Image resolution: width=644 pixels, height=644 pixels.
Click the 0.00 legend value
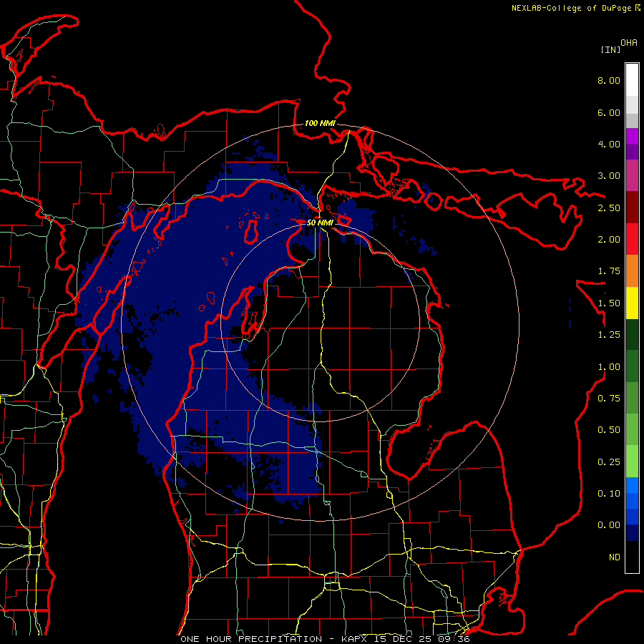pos(609,525)
